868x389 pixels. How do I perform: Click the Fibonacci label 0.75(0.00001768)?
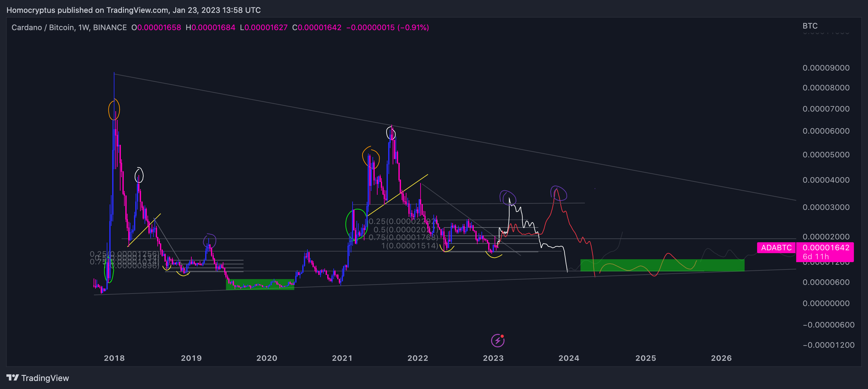403,237
